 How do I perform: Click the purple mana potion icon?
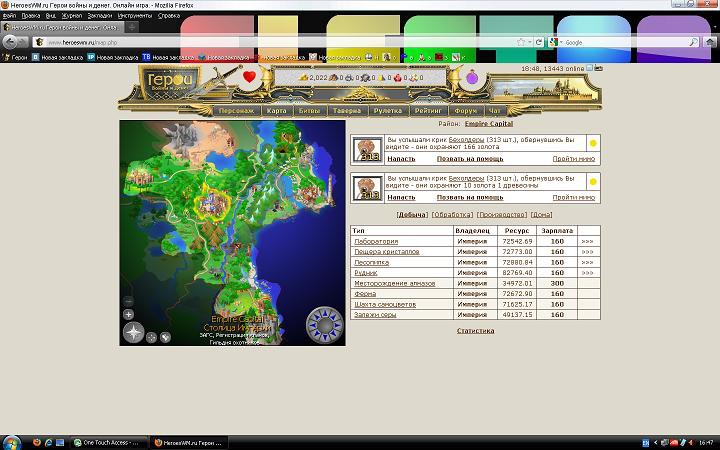[473, 78]
